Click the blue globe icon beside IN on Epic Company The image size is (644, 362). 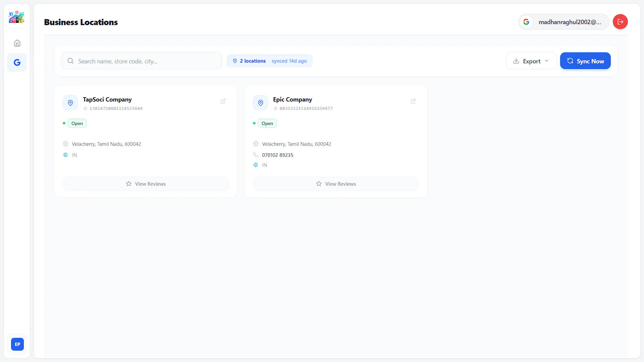click(x=256, y=165)
